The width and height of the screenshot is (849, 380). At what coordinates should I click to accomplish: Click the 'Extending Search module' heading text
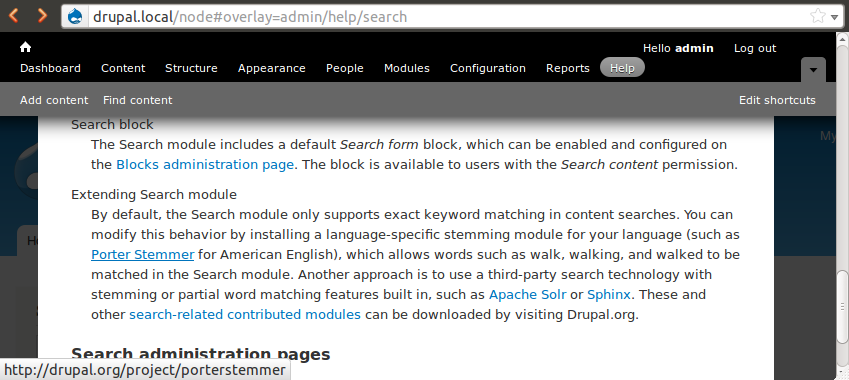coord(154,194)
